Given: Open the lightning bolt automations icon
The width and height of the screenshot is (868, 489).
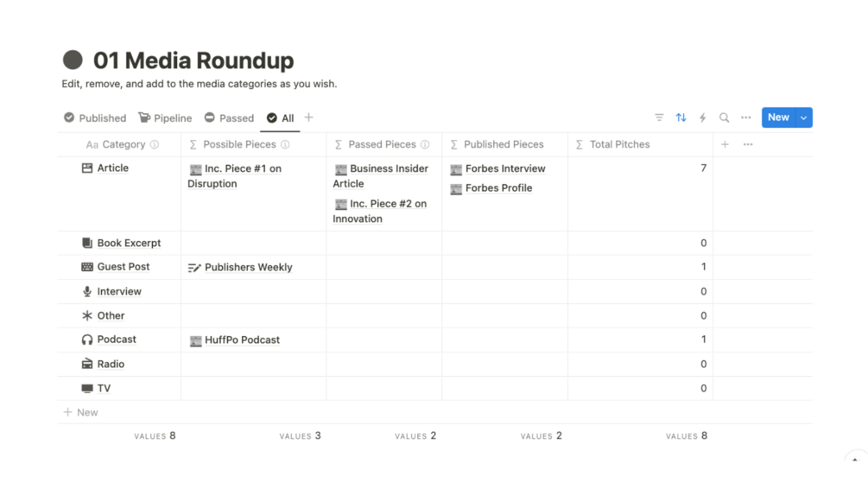Looking at the screenshot, I should tap(702, 117).
